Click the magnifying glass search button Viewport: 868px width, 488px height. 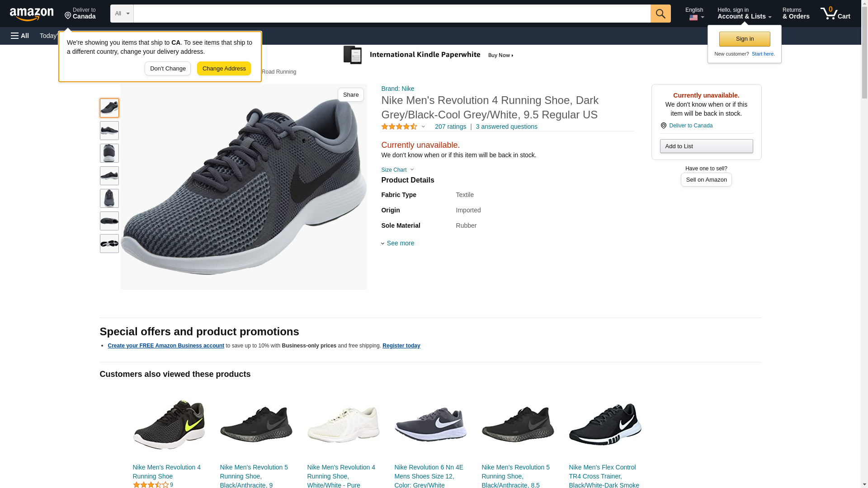coord(660,14)
